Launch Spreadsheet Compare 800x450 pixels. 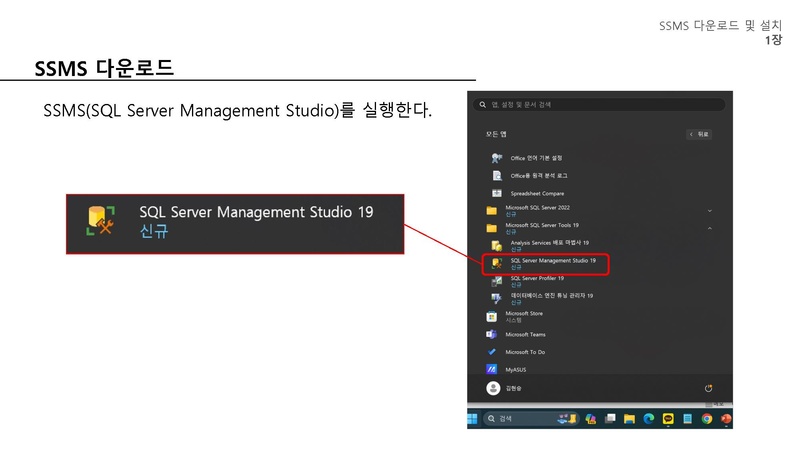pyautogui.click(x=536, y=193)
